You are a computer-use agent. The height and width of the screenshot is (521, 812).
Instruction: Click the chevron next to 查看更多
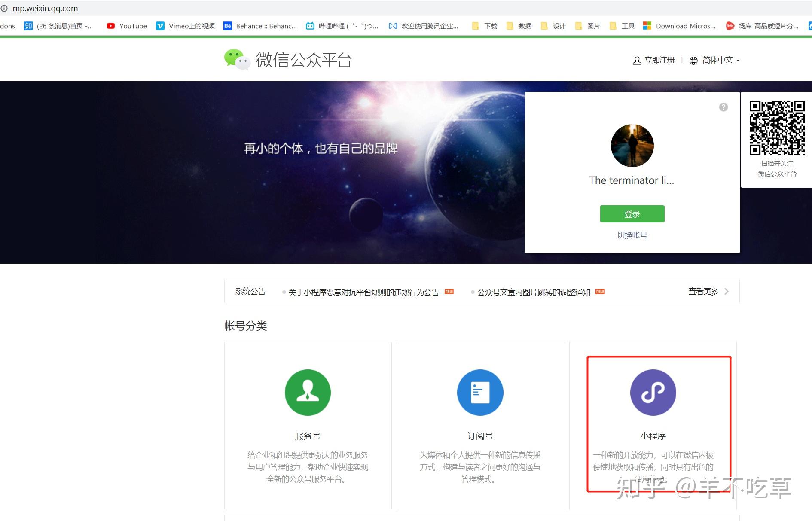click(727, 292)
